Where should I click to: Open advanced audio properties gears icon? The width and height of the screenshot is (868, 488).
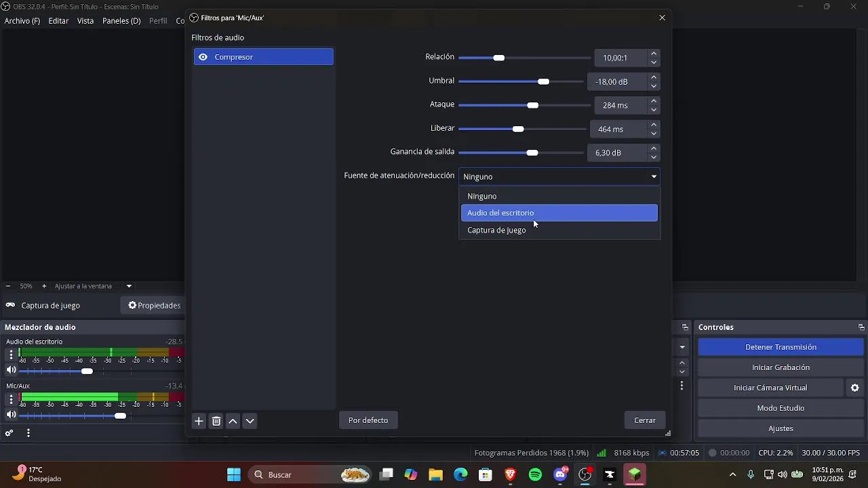pos(9,433)
